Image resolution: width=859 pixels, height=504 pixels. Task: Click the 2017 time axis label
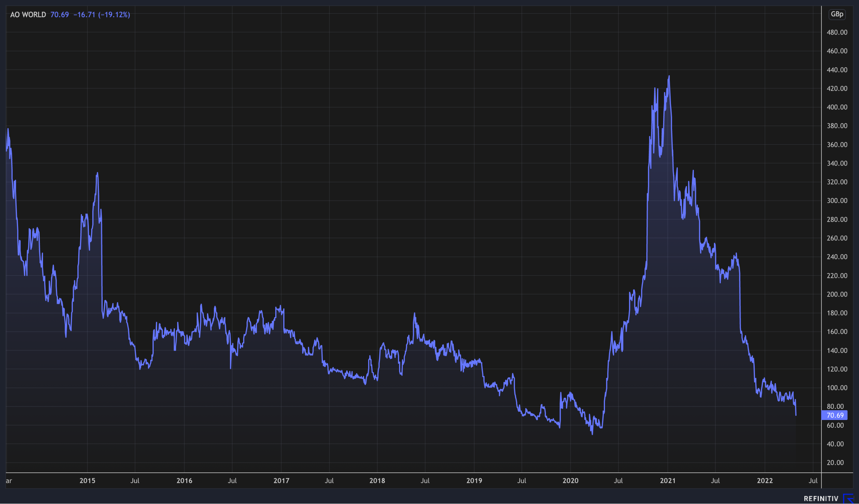tap(281, 481)
